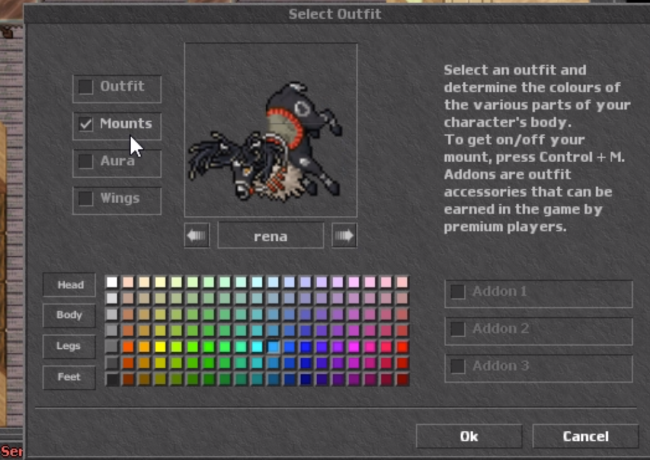Viewport: 650px width, 460px height.
Task: Enable the Aura checkbox
Action: (85, 161)
